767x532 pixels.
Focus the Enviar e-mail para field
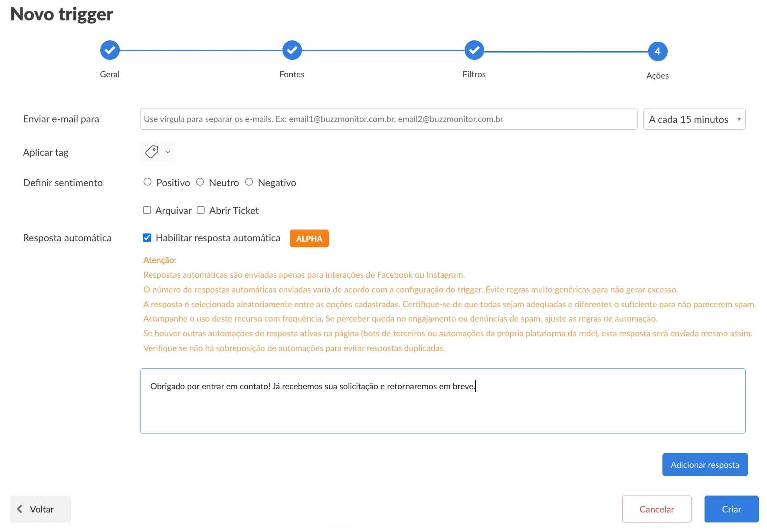coord(388,119)
